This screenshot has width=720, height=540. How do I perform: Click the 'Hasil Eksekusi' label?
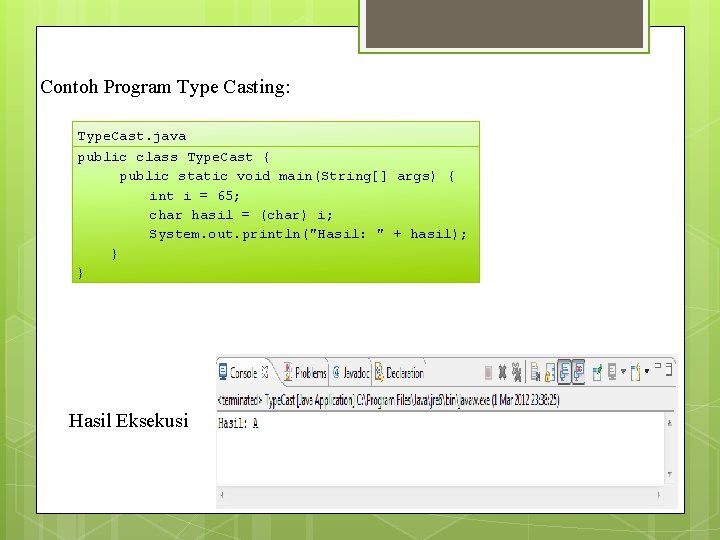129,421
